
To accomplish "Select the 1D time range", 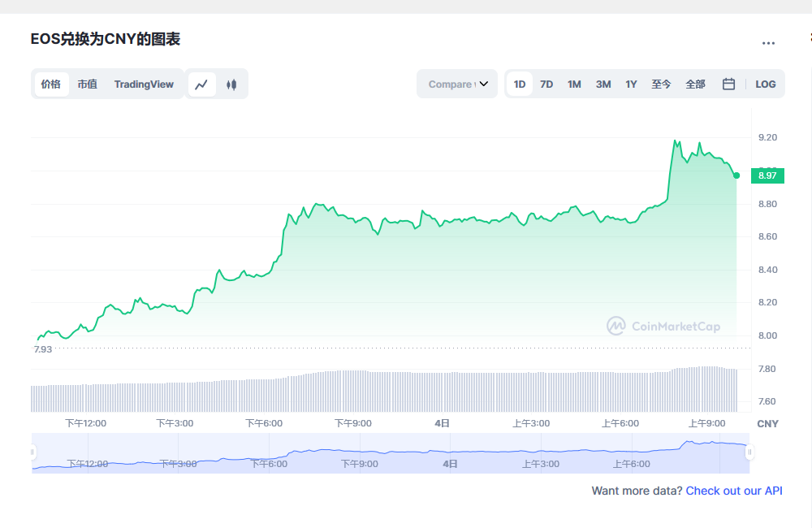I will pyautogui.click(x=520, y=84).
